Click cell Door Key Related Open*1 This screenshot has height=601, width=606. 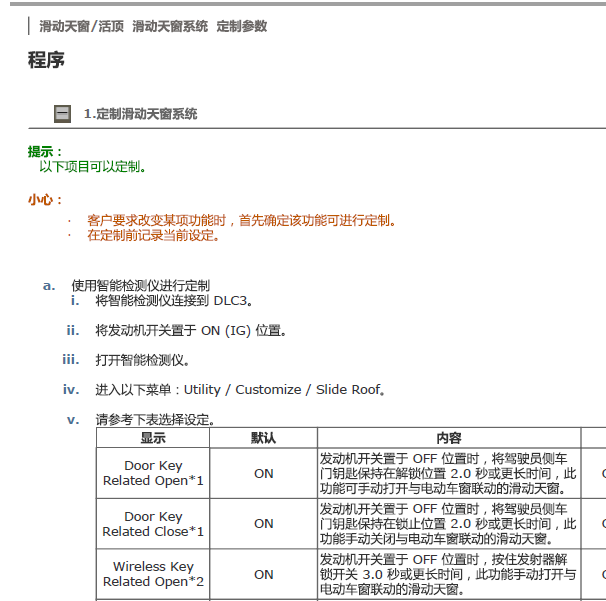click(153, 473)
